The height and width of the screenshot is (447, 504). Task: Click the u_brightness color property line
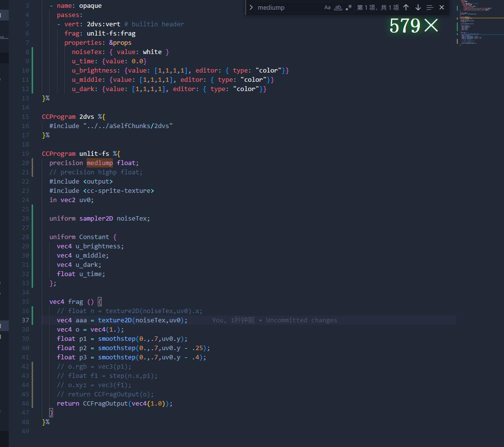(x=180, y=71)
